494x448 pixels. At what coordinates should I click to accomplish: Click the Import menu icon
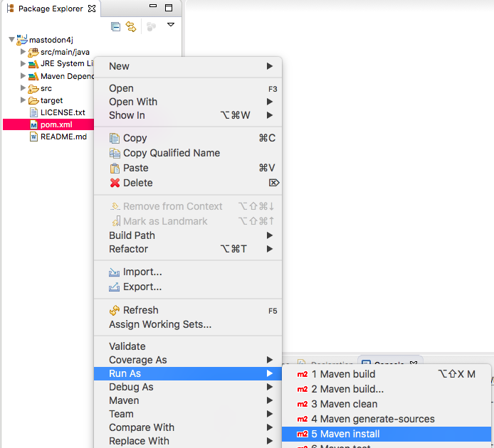[114, 272]
